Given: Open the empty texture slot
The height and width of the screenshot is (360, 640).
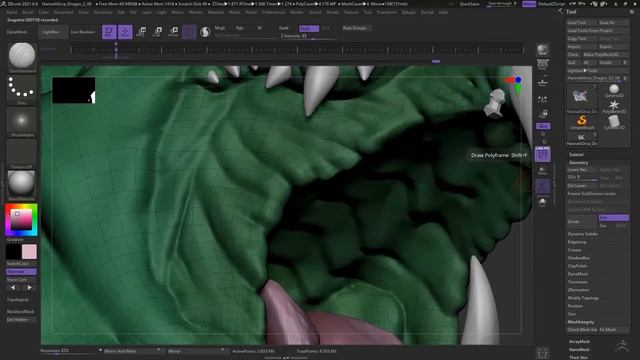Looking at the screenshot, I should click(x=21, y=153).
